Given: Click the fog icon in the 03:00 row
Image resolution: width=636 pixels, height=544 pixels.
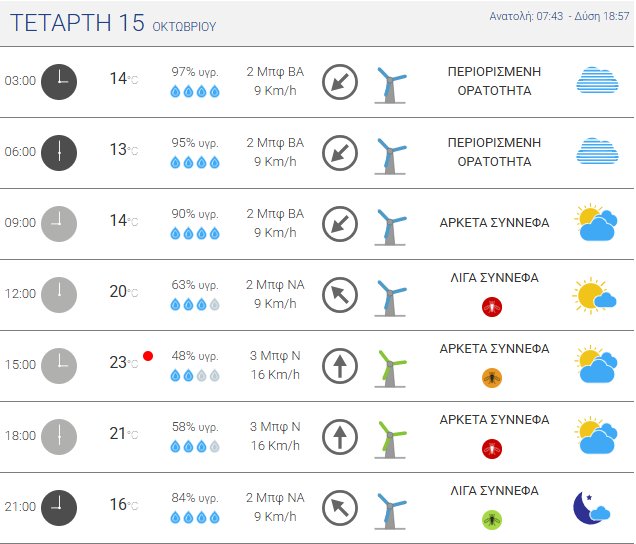Looking at the screenshot, I should pos(596,81).
